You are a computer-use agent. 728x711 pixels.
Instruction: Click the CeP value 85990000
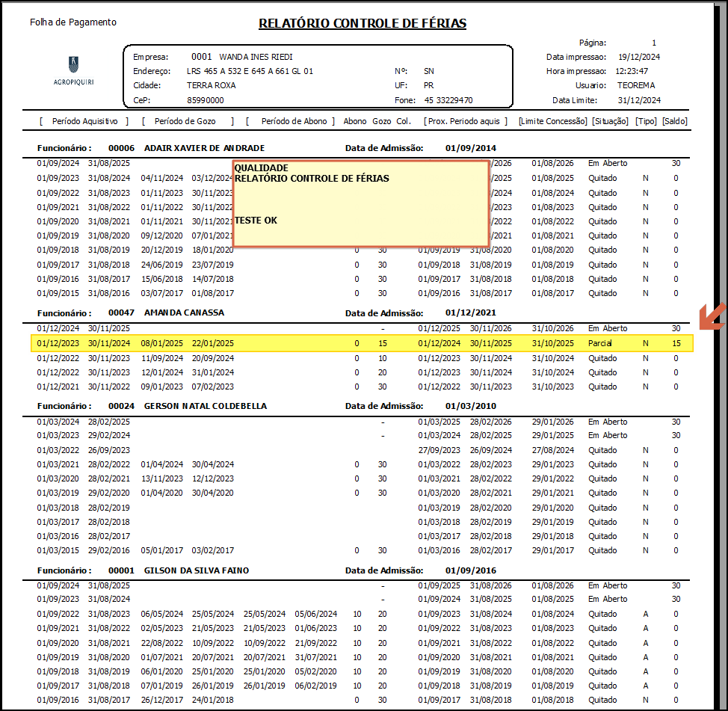[x=206, y=100]
